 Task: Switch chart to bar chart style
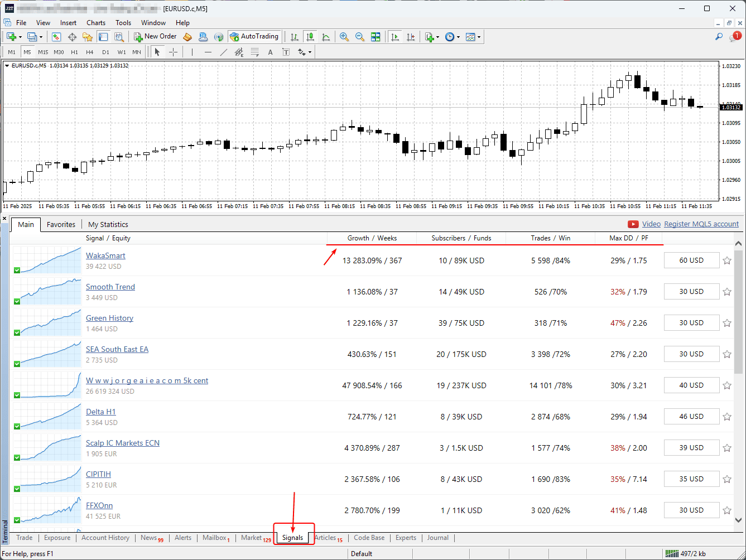294,37
